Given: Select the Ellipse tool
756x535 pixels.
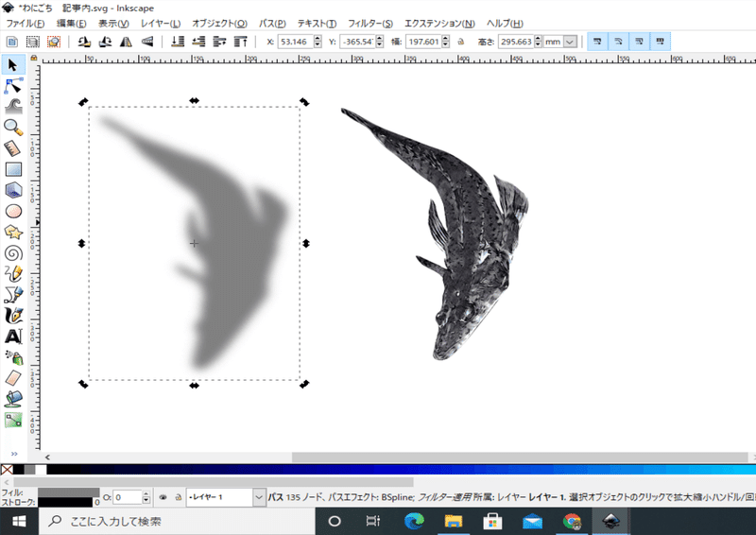Looking at the screenshot, I should [x=13, y=212].
